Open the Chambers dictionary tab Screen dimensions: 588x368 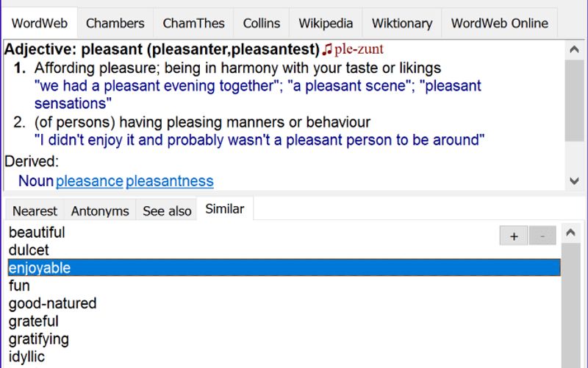(x=115, y=23)
